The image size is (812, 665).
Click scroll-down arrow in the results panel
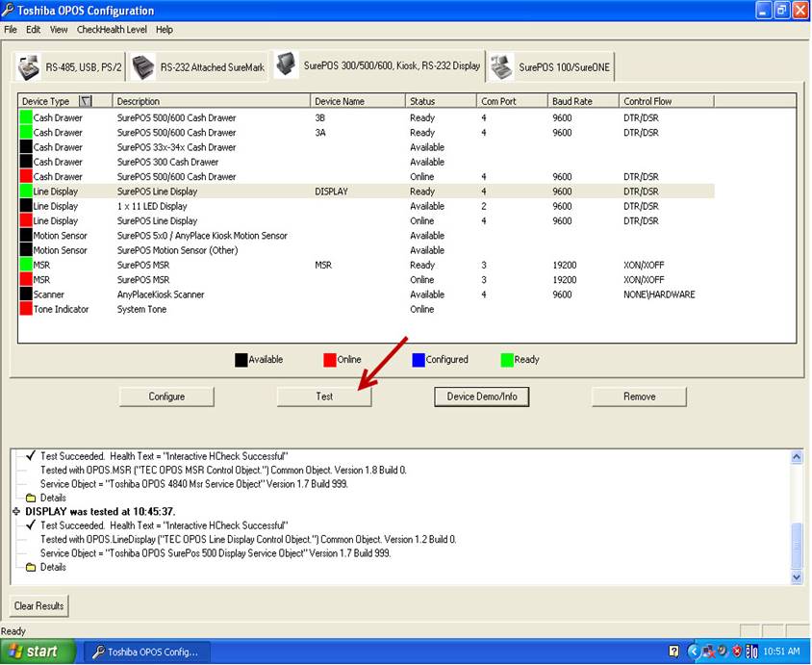coord(796,576)
